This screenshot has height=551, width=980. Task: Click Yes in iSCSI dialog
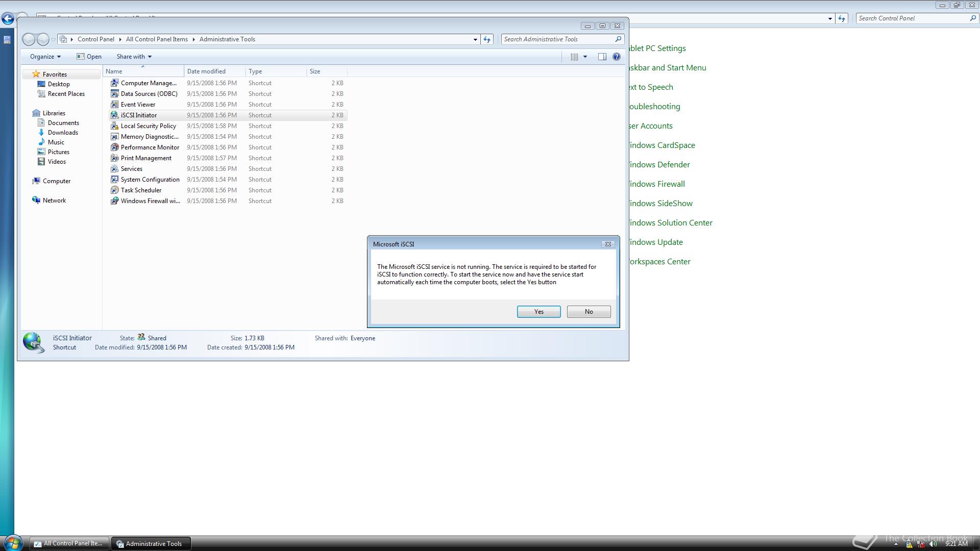538,312
